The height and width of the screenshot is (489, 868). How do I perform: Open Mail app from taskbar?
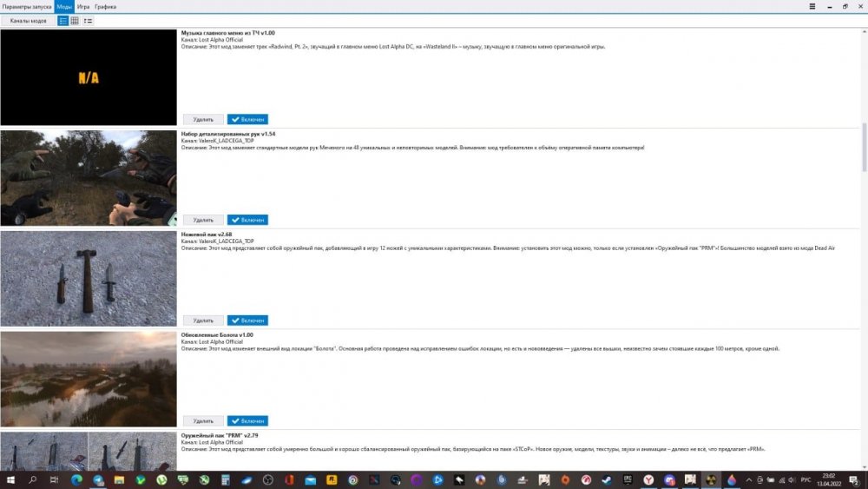(310, 479)
